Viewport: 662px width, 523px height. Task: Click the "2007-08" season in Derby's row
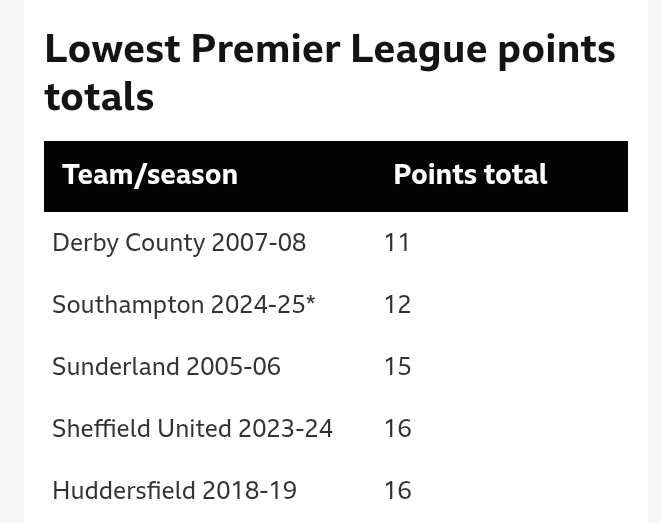258,243
